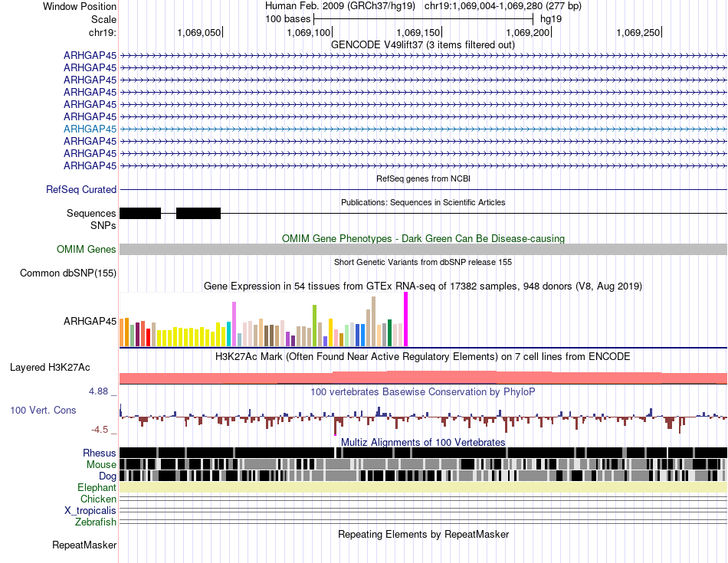Click the Layered H3K27Ac label
This screenshot has width=728, height=563.
[50, 368]
